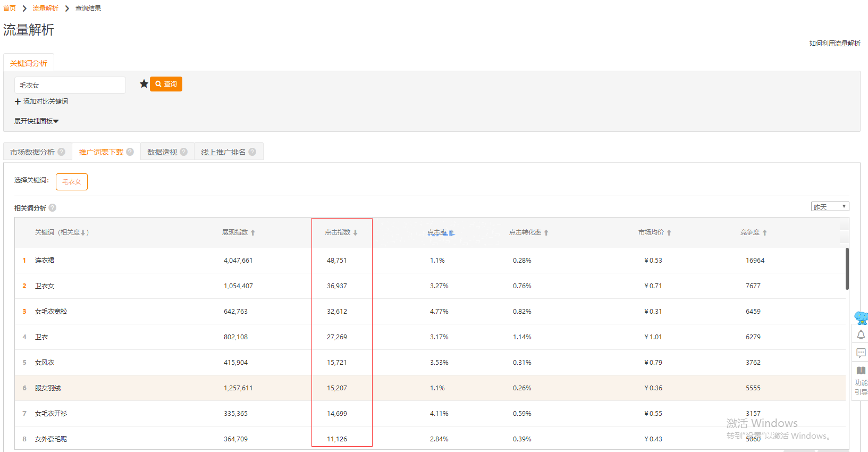The image size is (868, 452).
Task: Click the keyword input field containing 毛衣女
Action: click(70, 85)
